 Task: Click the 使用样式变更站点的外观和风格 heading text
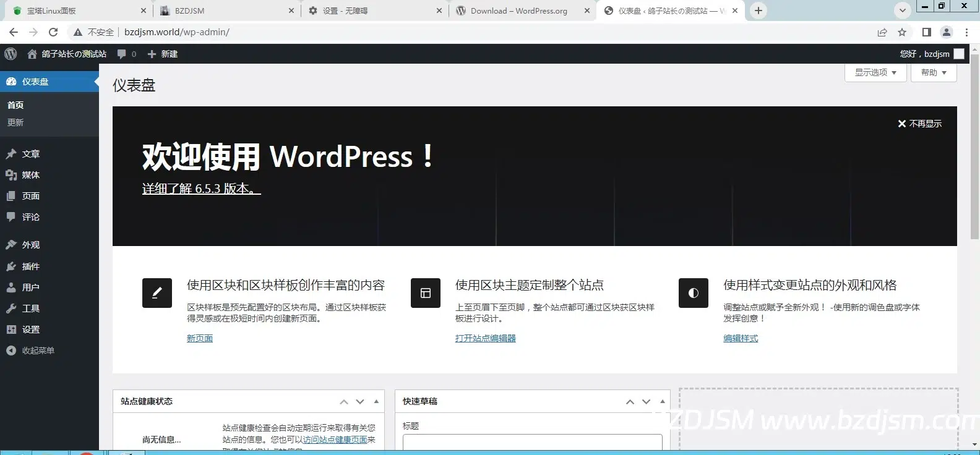[810, 285]
